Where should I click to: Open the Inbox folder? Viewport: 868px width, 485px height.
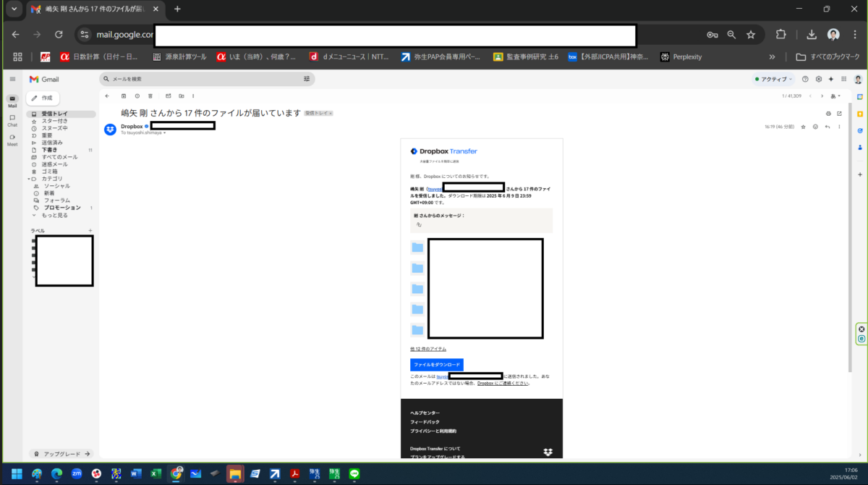pos(61,114)
